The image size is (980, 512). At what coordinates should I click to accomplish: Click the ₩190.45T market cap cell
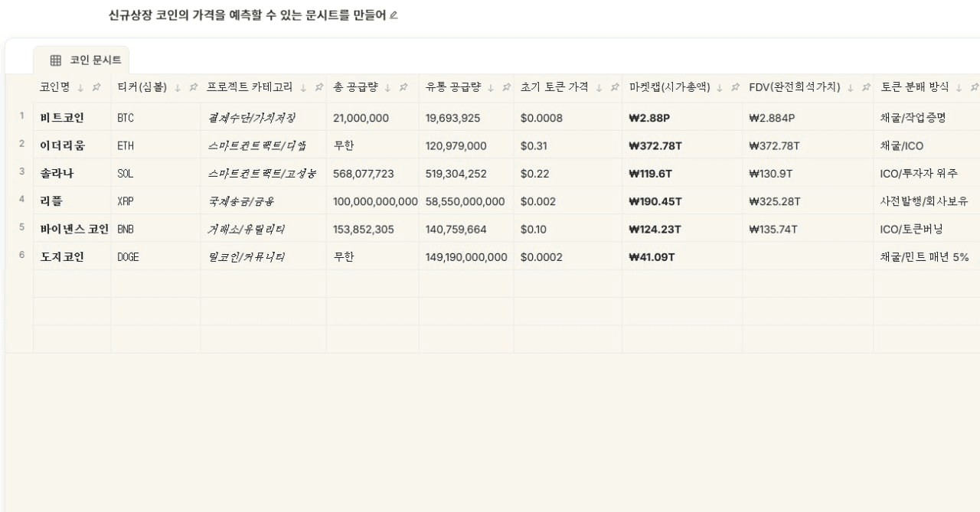click(681, 201)
